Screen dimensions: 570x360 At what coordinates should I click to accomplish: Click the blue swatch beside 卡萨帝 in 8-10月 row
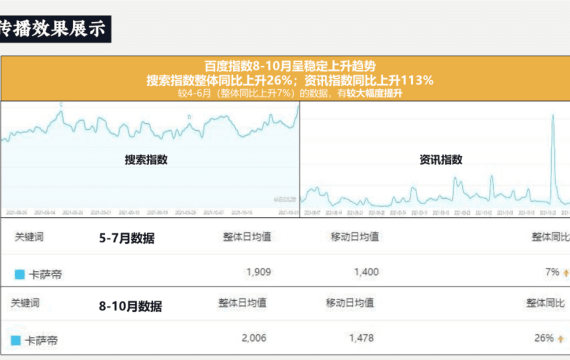pyautogui.click(x=16, y=340)
